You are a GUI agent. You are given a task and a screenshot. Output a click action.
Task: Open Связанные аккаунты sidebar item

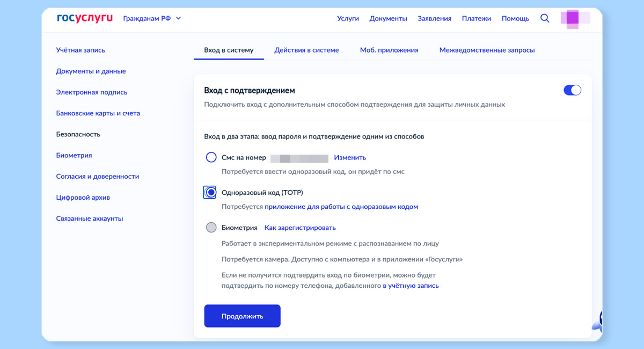[x=89, y=219]
